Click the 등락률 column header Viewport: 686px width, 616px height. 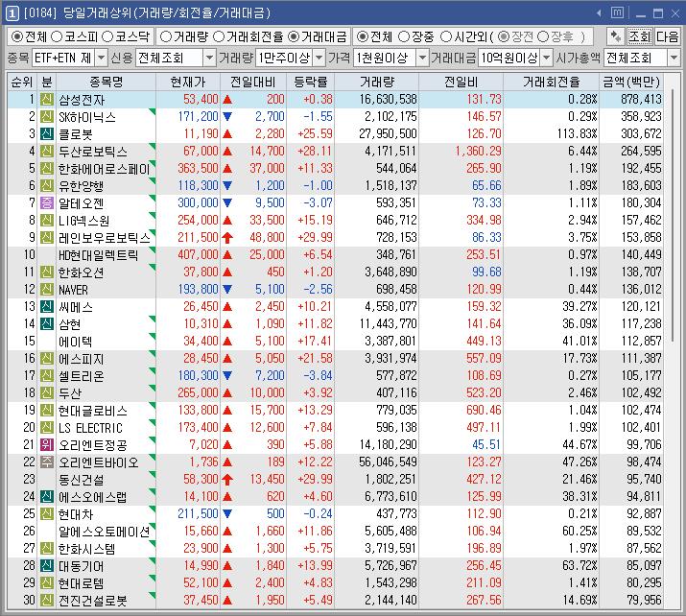click(311, 82)
